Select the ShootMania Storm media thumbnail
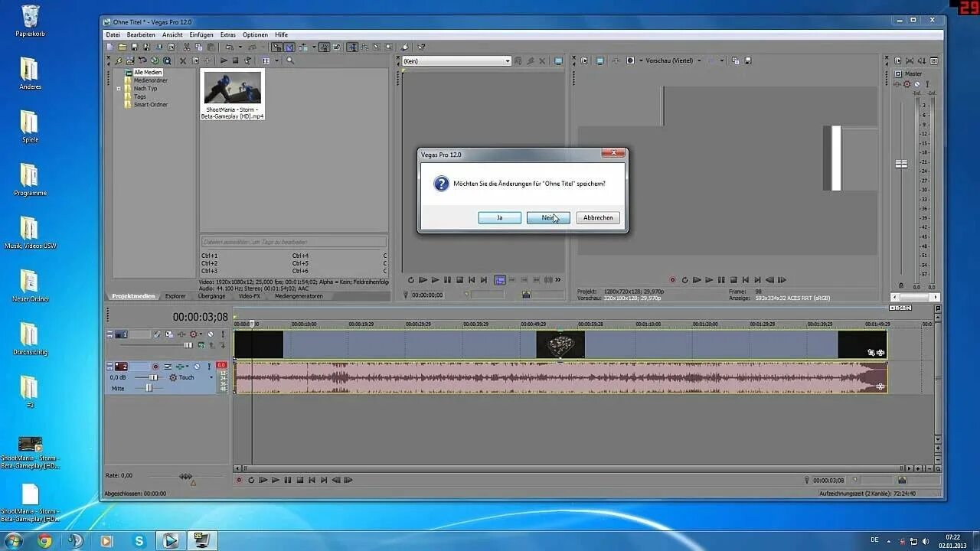The image size is (980, 551). pyautogui.click(x=232, y=95)
